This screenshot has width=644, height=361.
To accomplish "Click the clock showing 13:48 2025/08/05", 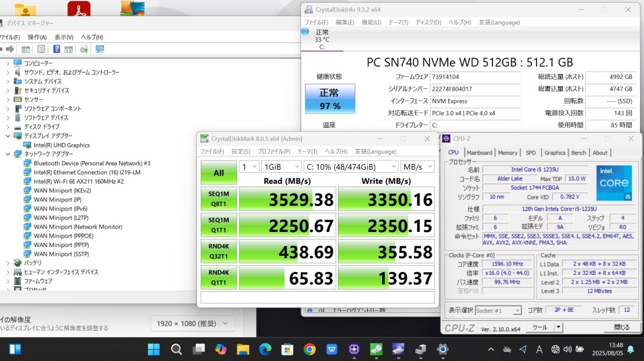I will tap(607, 349).
